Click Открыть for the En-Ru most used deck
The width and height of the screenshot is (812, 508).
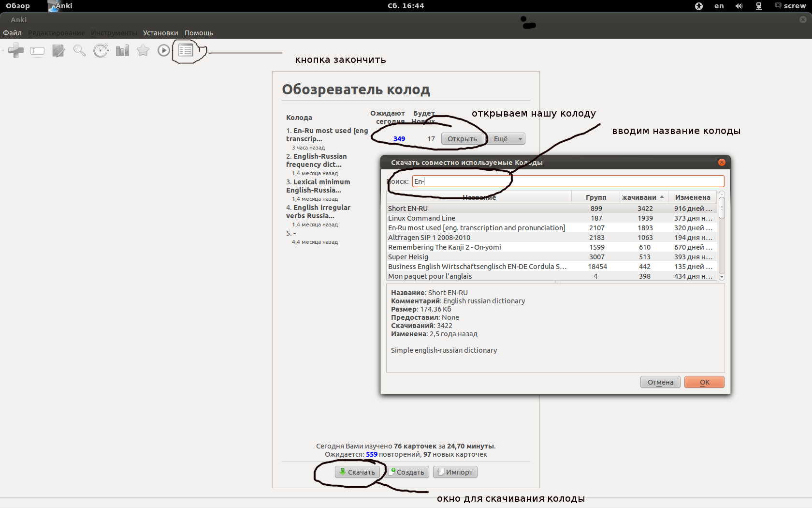tap(462, 139)
